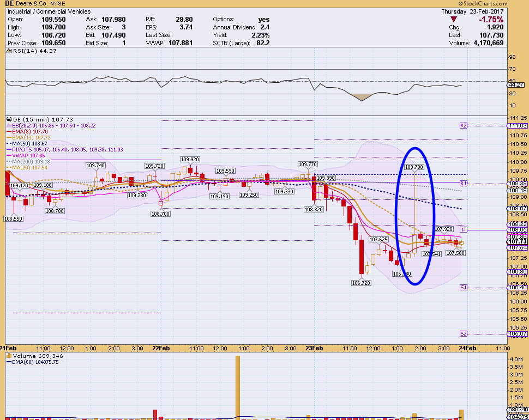Click the R1 pivot level label
Screen dimensions: 529x420
[464, 183]
